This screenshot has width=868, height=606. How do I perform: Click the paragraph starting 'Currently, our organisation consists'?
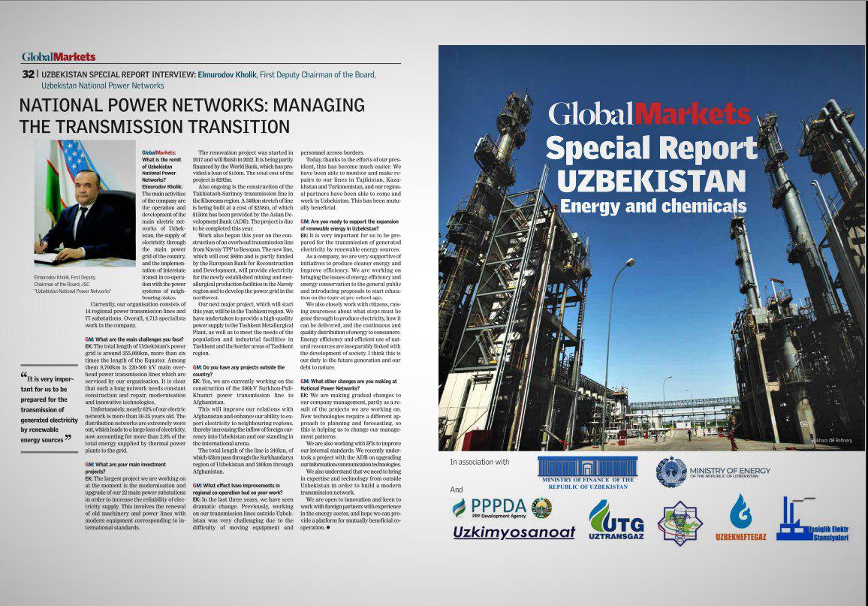pyautogui.click(x=136, y=315)
